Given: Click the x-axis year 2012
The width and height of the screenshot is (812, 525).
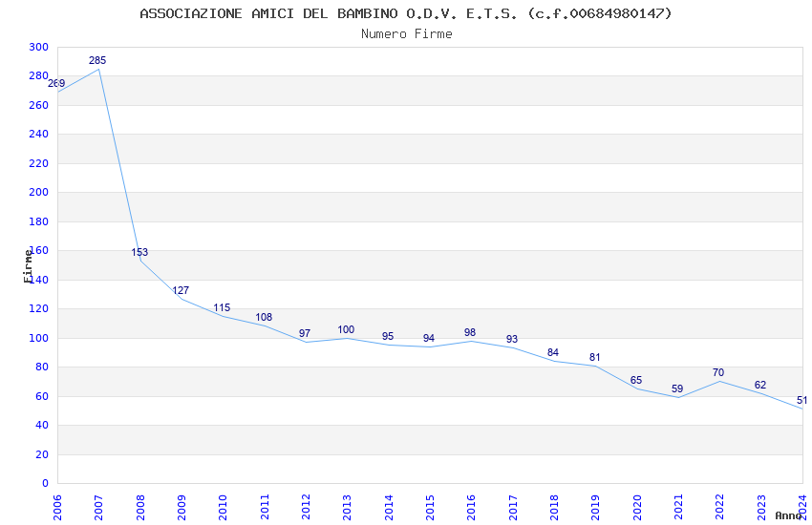Looking at the screenshot, I should 306,508.
